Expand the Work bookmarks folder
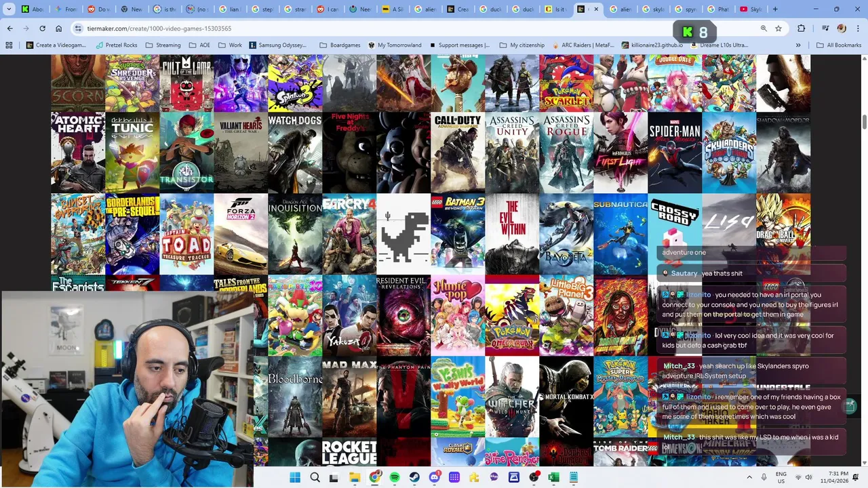 point(229,45)
